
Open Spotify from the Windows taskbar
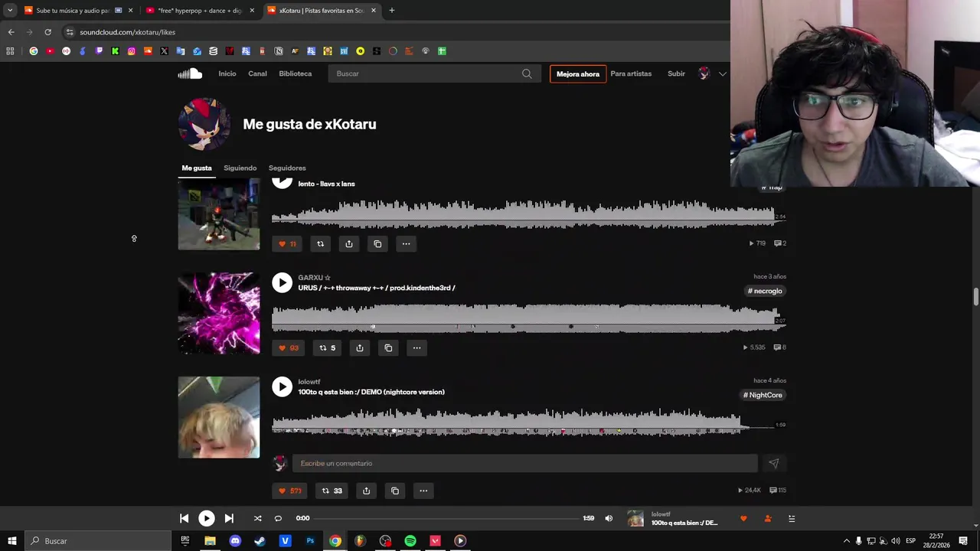click(410, 541)
